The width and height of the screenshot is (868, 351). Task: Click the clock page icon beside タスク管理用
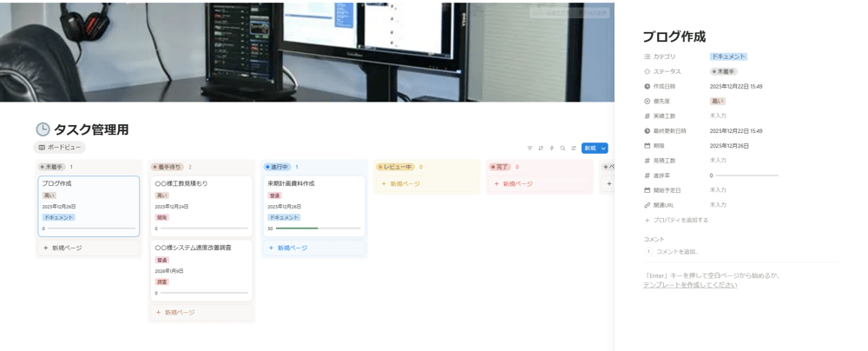pyautogui.click(x=43, y=129)
